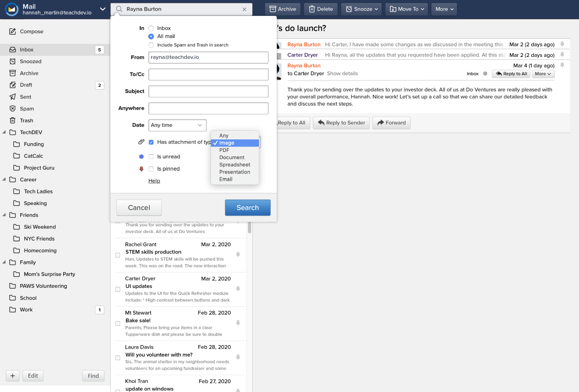Open the Work folder
The width and height of the screenshot is (579, 392).
pos(26,310)
